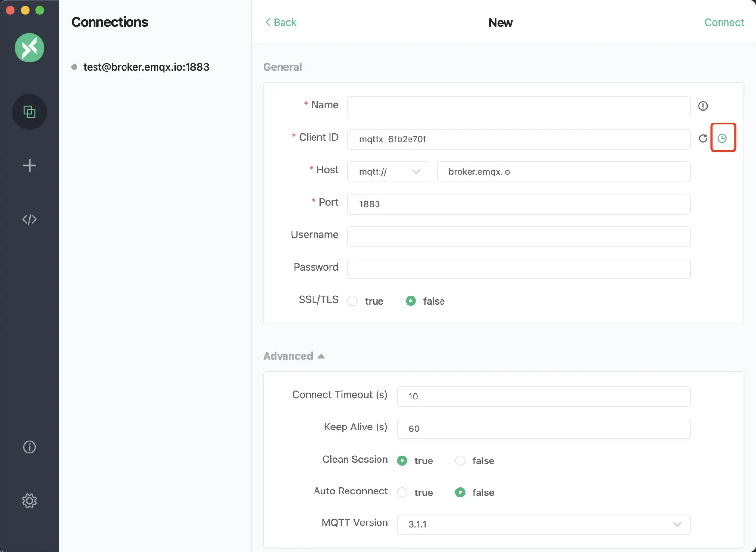Open the MQTT Version dropdown

(543, 524)
